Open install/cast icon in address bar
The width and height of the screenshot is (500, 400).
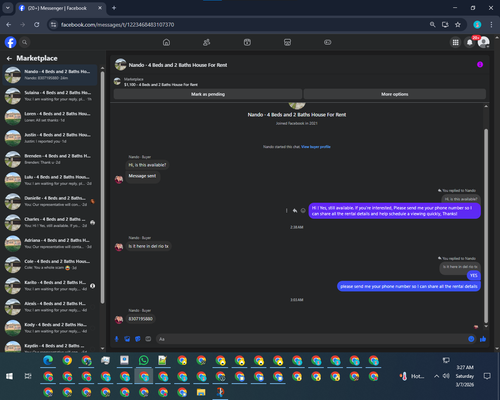(x=445, y=25)
